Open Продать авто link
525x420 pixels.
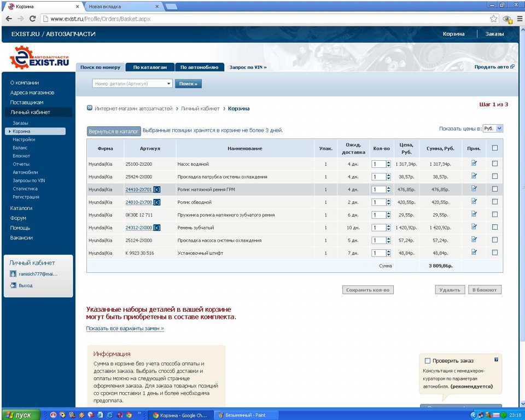494,67
